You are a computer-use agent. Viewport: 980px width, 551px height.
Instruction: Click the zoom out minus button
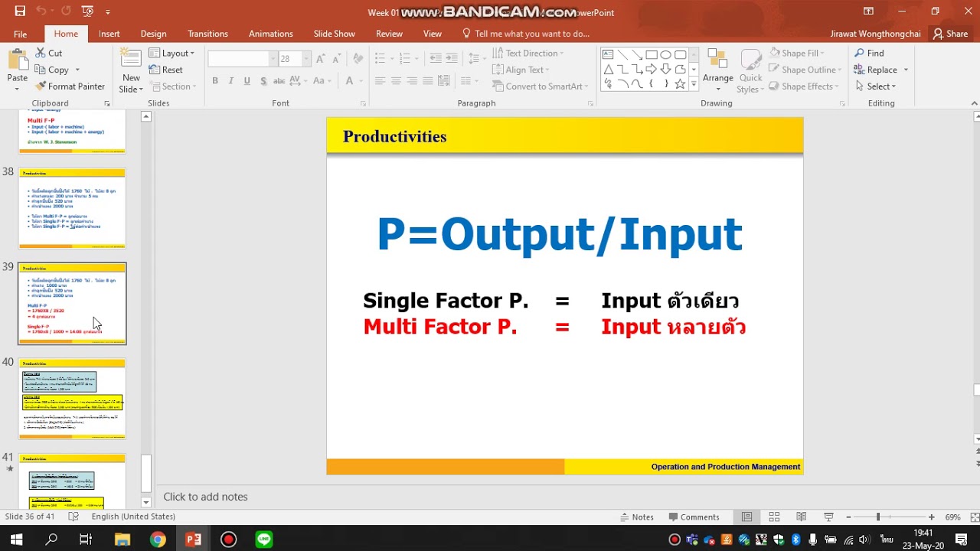(x=848, y=517)
